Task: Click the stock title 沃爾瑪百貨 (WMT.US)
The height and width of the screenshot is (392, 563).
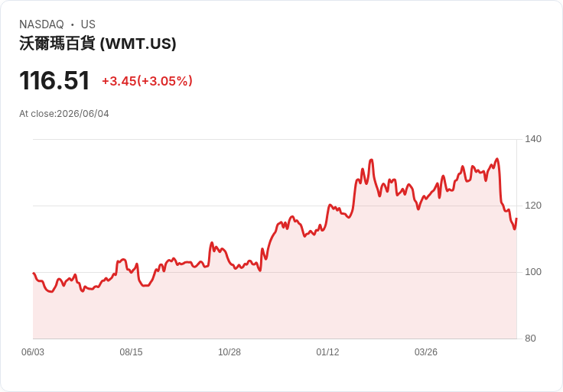Action: [x=98, y=44]
